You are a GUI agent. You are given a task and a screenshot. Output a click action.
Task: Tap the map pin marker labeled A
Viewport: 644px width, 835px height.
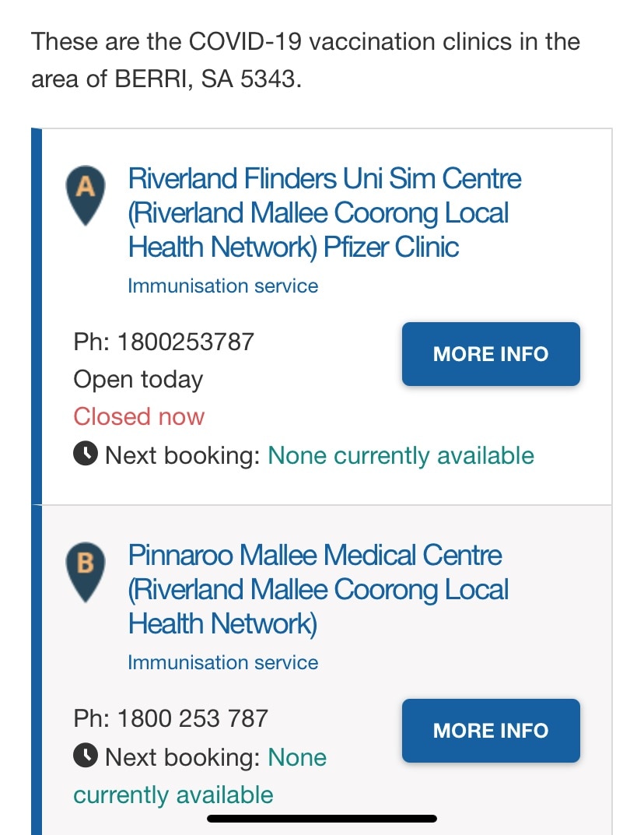[x=86, y=195]
